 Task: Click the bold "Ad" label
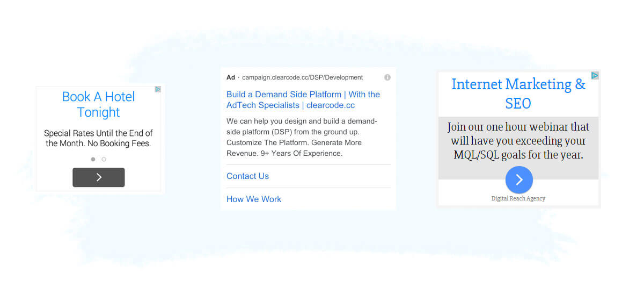pos(231,77)
